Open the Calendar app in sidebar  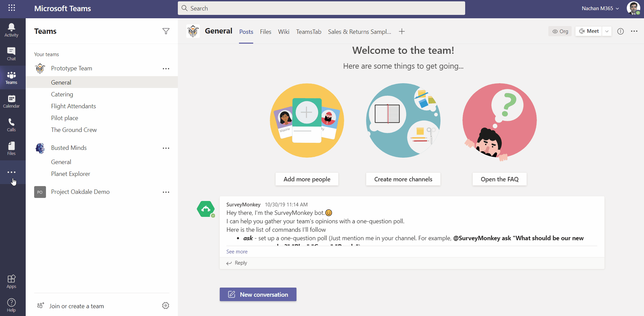coord(11,101)
